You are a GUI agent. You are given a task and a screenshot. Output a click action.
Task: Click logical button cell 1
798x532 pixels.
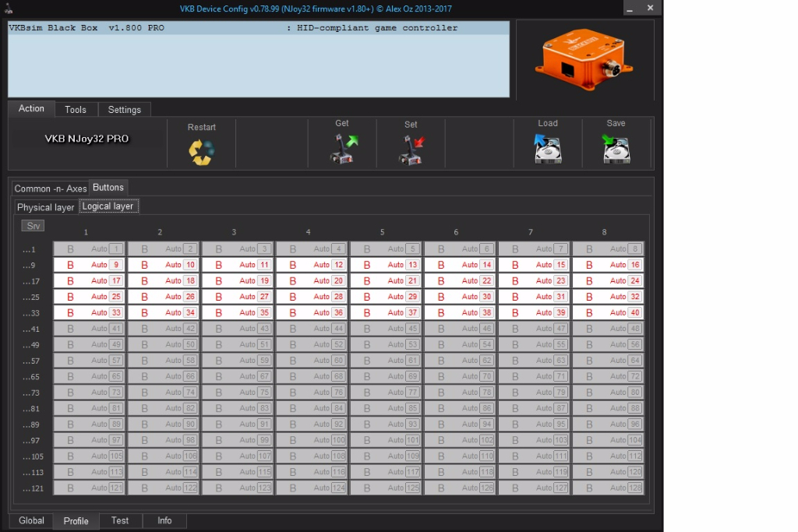(x=89, y=248)
